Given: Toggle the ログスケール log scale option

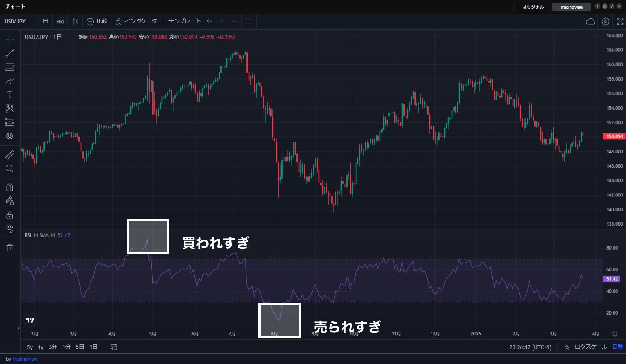Looking at the screenshot, I should click(591, 347).
